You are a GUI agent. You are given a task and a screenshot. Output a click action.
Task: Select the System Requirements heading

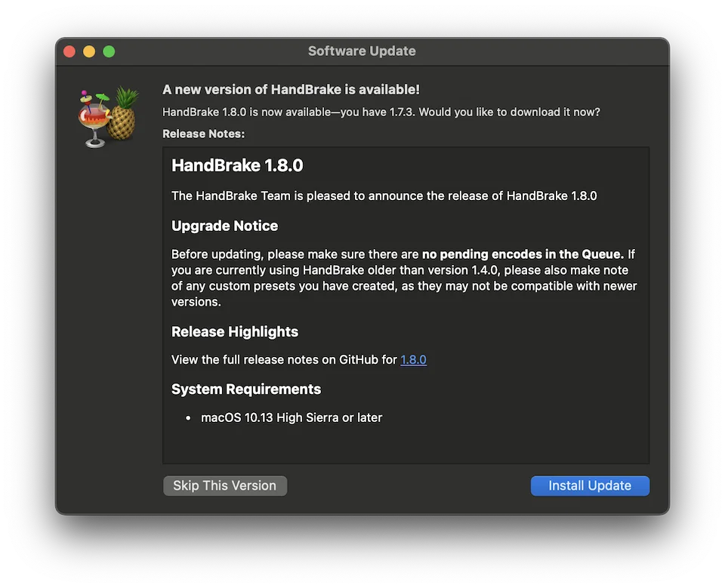(x=245, y=389)
